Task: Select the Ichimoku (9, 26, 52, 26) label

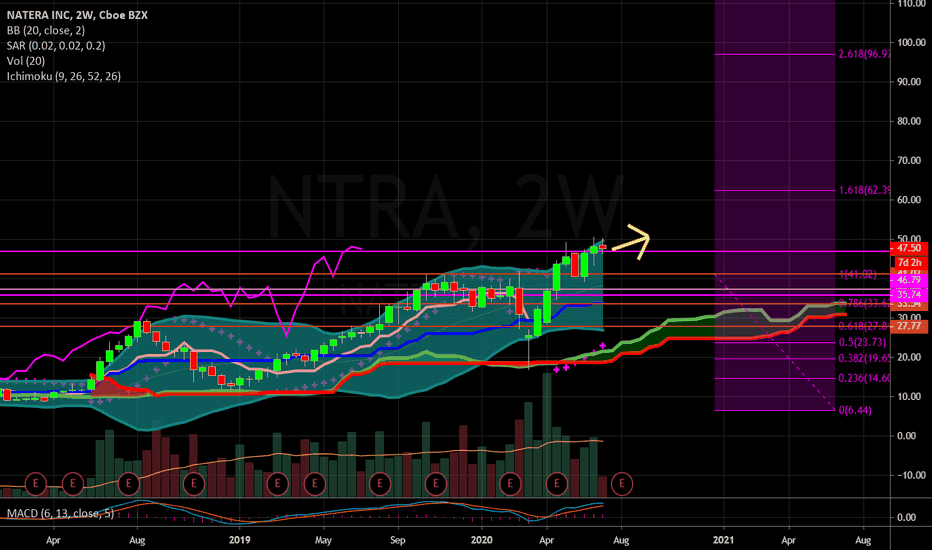Action: 64,76
